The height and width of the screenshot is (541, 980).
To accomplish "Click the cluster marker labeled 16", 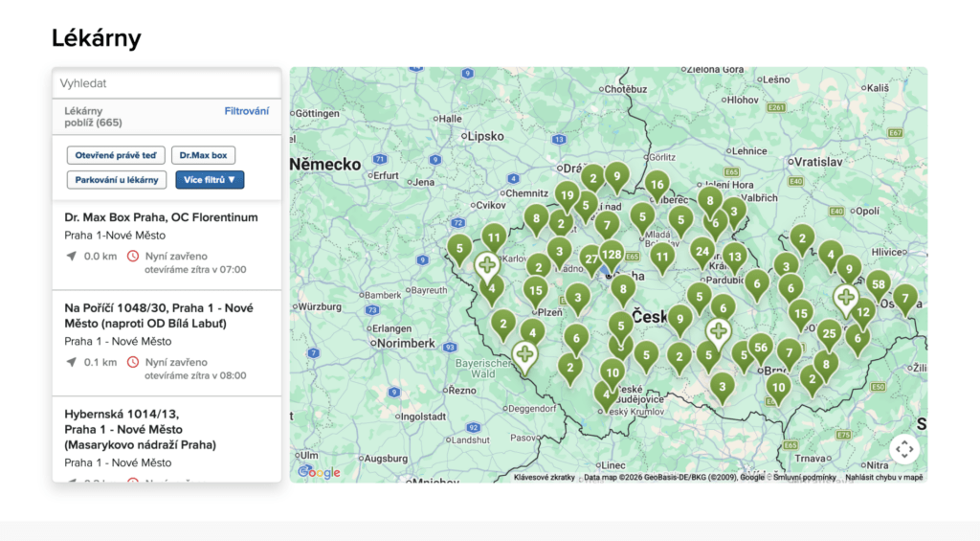I will (657, 186).
